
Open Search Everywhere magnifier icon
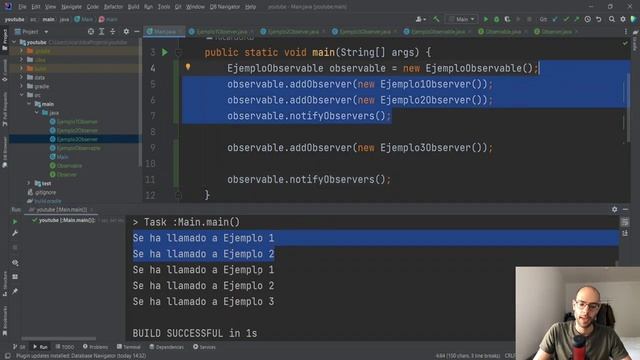click(611, 19)
